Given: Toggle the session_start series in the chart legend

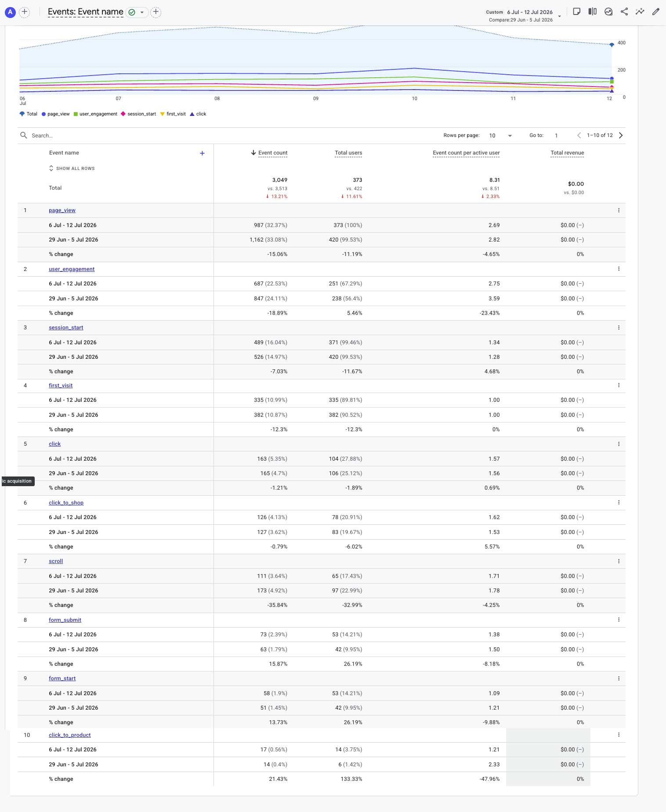Looking at the screenshot, I should [x=138, y=114].
